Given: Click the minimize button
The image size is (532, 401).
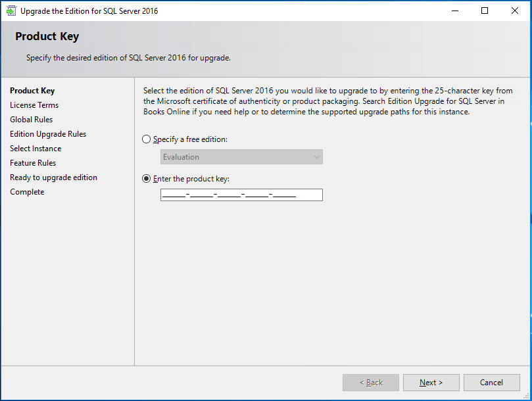Looking at the screenshot, I should point(454,11).
